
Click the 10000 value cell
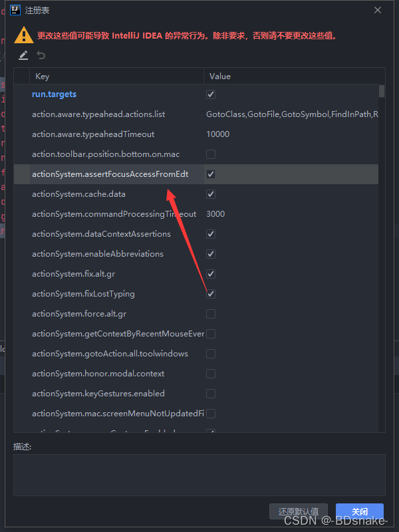click(x=218, y=134)
